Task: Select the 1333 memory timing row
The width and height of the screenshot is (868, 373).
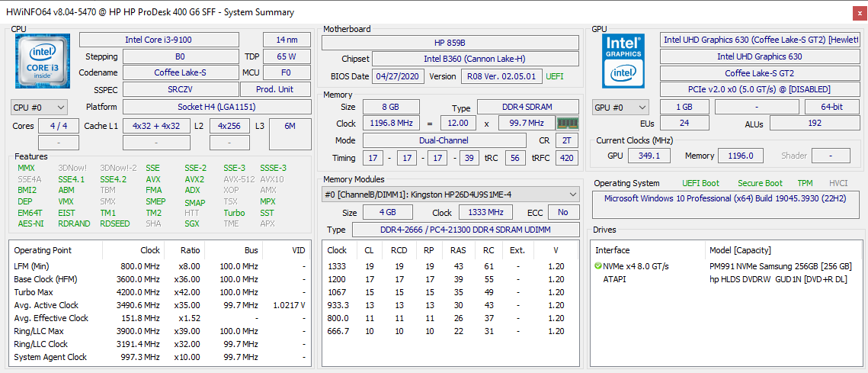Action: [x=450, y=266]
